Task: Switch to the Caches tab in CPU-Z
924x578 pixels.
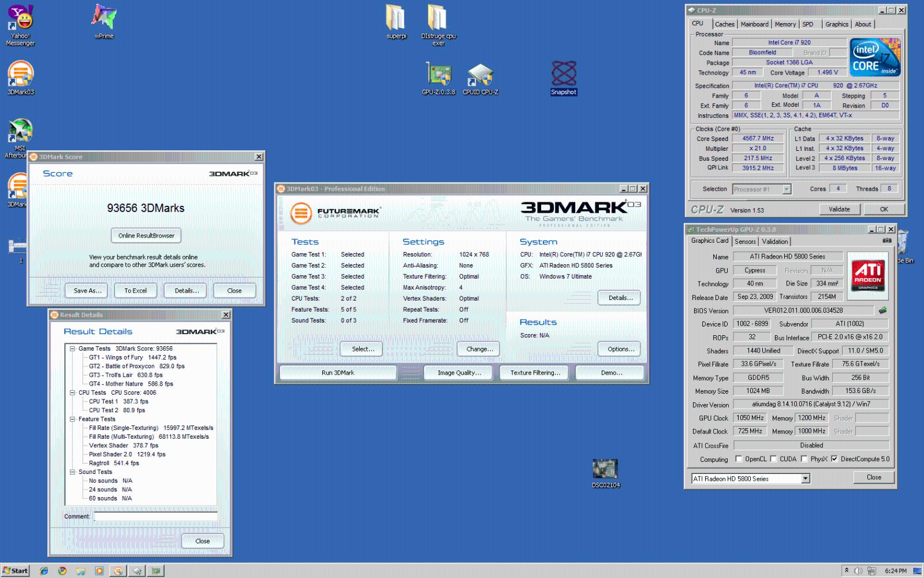Action: pos(724,24)
